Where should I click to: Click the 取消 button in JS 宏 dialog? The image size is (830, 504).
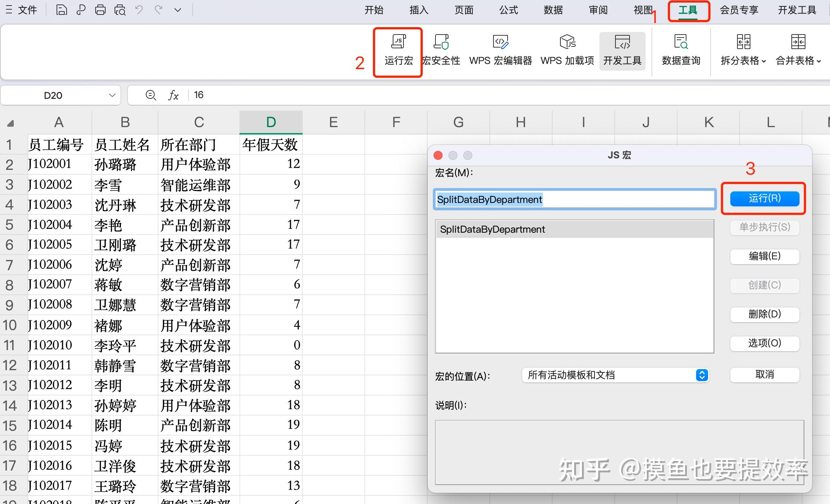765,374
